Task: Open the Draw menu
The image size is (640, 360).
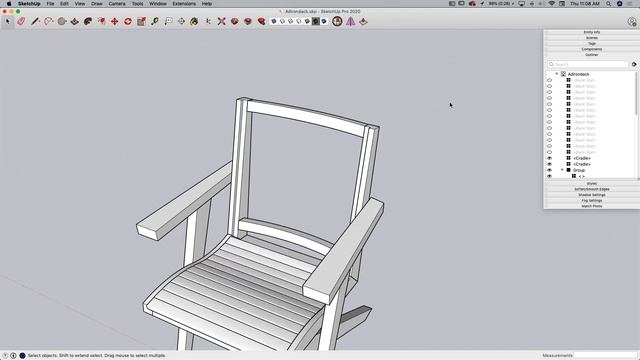Action: (x=97, y=4)
